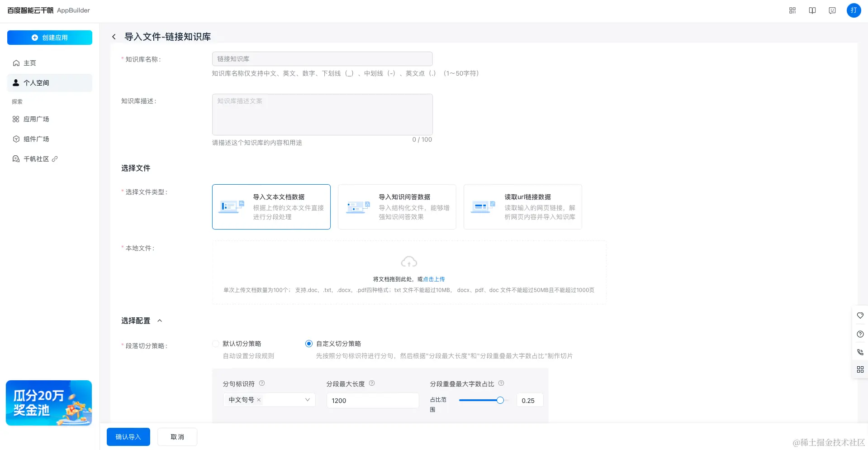Image resolution: width=868 pixels, height=450 pixels.
Task: Click the back arrow beside 导入文件-链接知识库
Action: click(114, 37)
